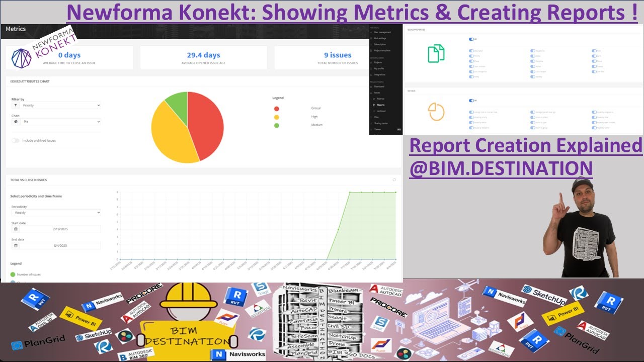The image size is (644, 362).
Task: Toggle the Priority property switch
Action: [471, 56]
